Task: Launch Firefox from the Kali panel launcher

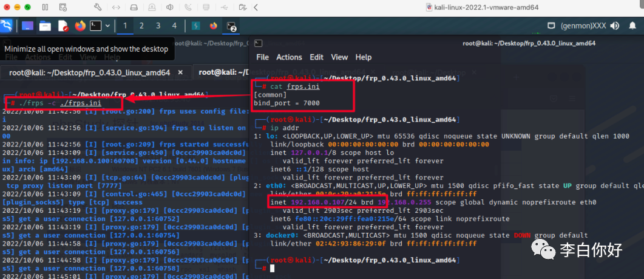Action: tap(81, 26)
